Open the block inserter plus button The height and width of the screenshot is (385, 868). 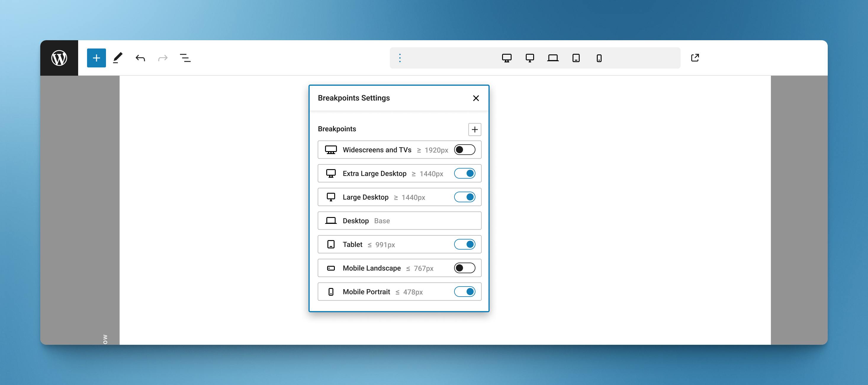(97, 58)
